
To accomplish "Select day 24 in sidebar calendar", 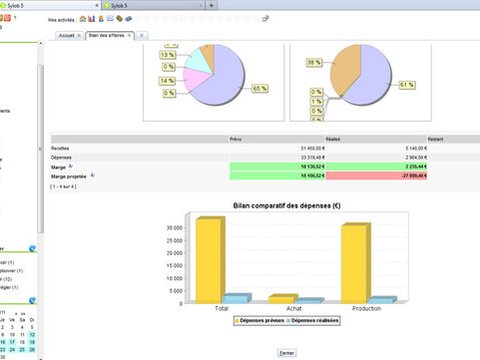I will [x=12, y=350].
